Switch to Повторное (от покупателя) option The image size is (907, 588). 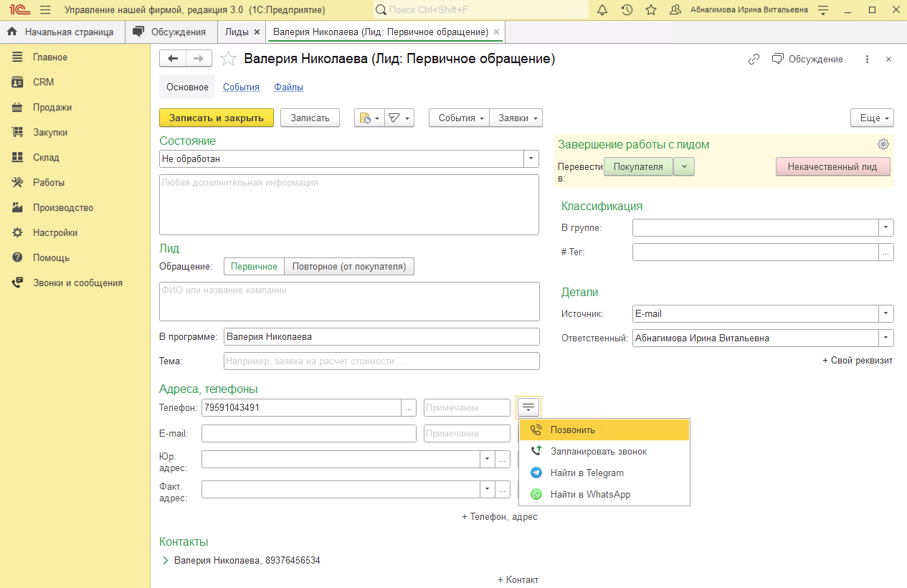(349, 267)
